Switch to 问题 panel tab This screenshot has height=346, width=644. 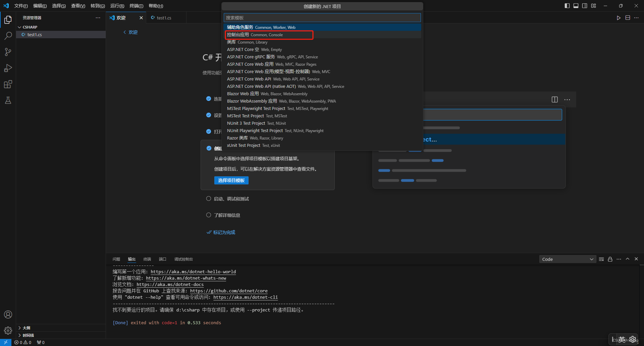pos(116,259)
